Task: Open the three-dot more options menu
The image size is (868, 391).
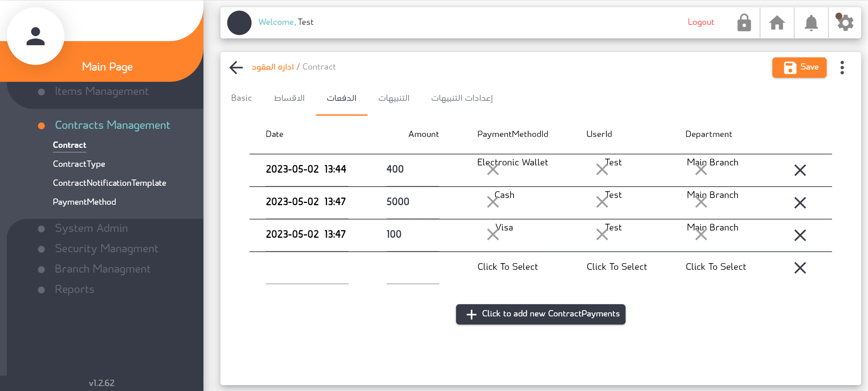Action: 842,67
